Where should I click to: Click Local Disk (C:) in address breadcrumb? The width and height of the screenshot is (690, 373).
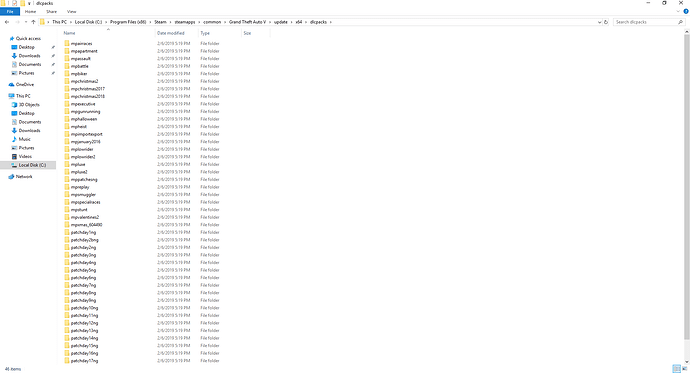tap(88, 22)
